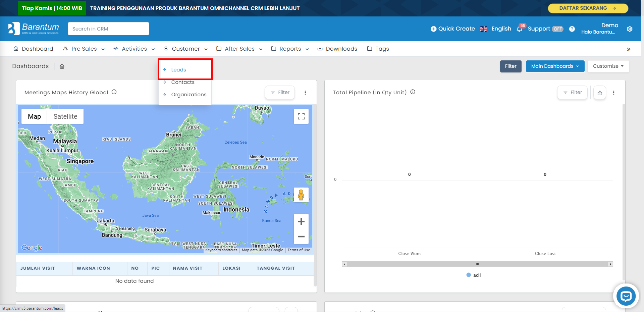This screenshot has height=312, width=644.
Task: Open Total Pipeline widget three-dot menu
Action: 614,93
